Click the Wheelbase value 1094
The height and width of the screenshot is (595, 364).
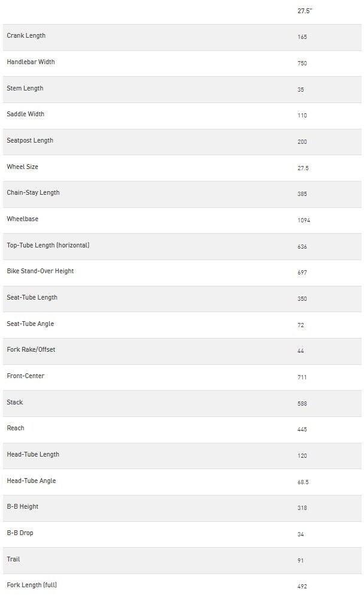(304, 221)
